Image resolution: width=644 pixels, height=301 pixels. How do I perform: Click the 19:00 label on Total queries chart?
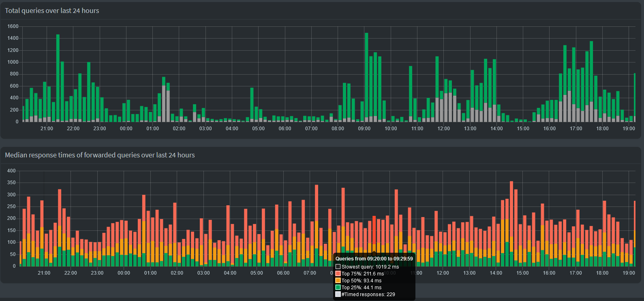click(x=629, y=129)
